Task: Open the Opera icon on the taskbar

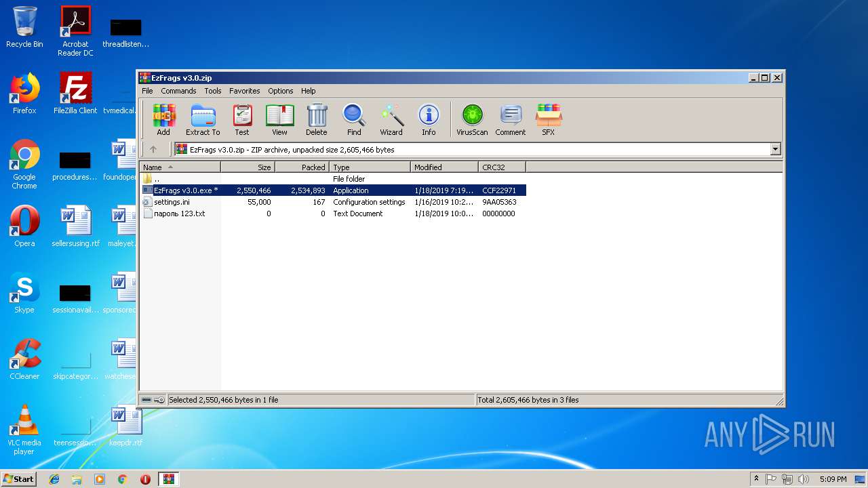Action: pos(145,479)
